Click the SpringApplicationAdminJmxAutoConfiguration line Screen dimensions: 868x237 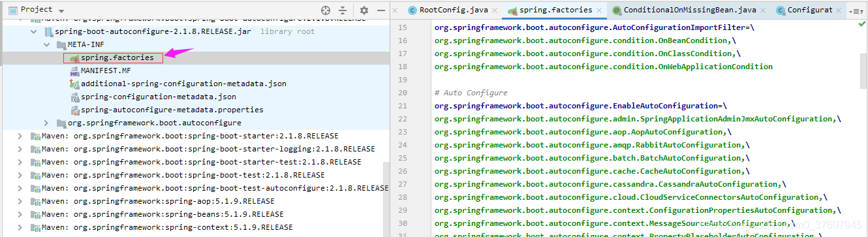638,119
